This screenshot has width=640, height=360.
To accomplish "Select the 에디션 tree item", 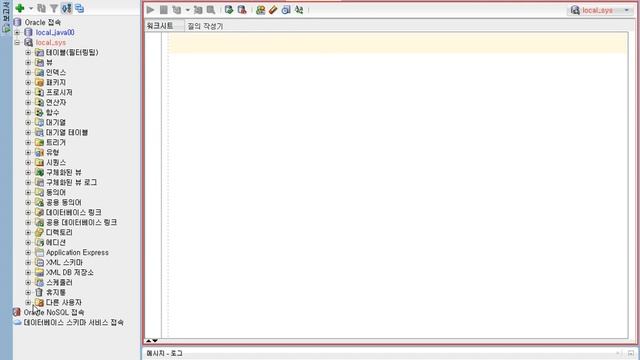I will coord(56,242).
